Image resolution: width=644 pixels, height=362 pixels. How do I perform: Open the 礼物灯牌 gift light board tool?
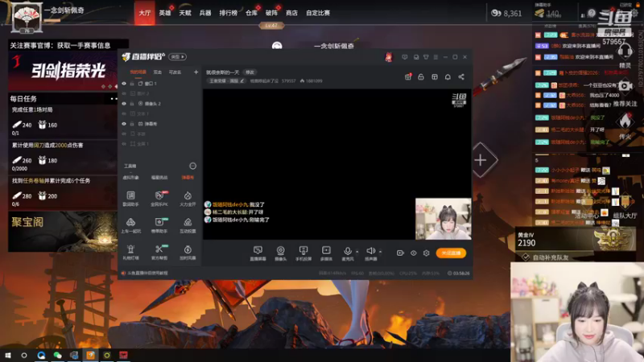pos(130,252)
